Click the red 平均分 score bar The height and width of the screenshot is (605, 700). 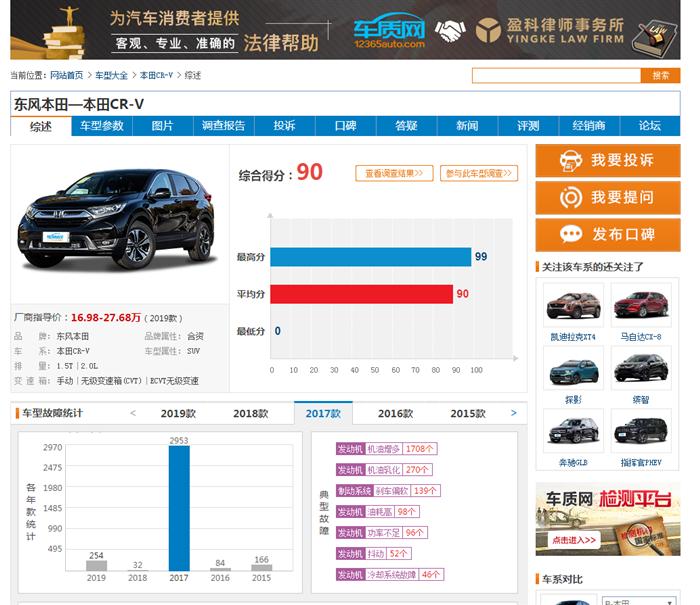pyautogui.click(x=362, y=294)
